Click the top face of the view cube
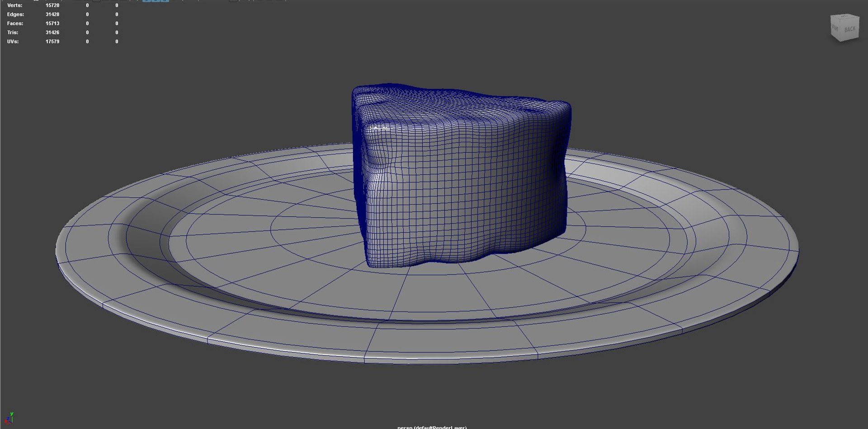 [x=844, y=17]
